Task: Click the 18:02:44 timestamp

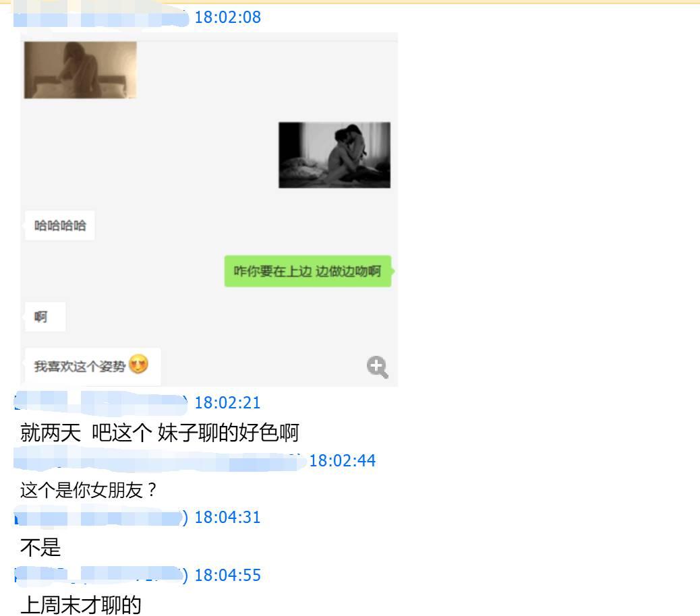Action: click(343, 460)
